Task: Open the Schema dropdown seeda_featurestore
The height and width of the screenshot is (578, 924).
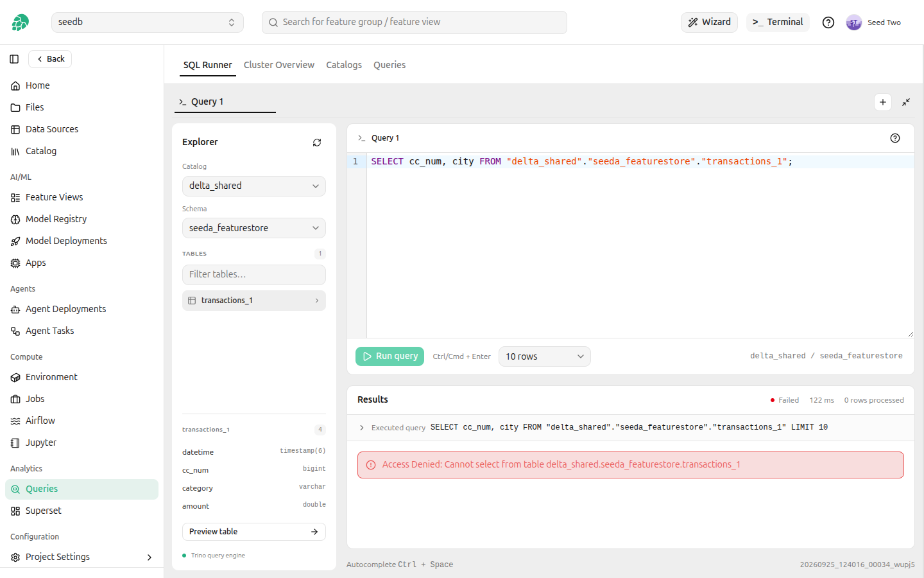Action: click(254, 228)
